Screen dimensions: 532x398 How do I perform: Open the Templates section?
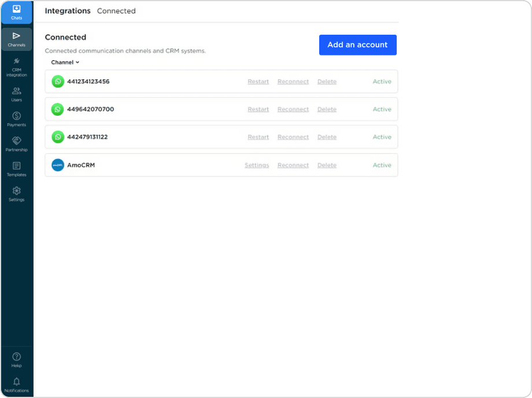16,169
